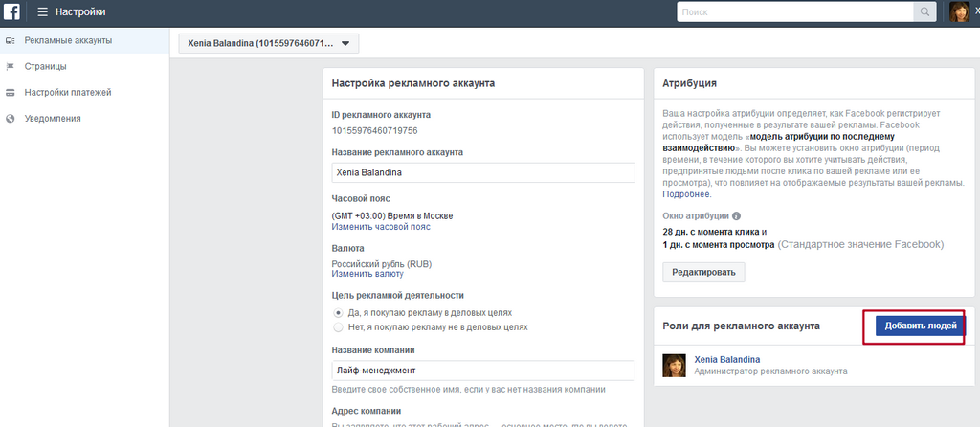
Task: Click the flag icon next to Страницы
Action: point(10,66)
